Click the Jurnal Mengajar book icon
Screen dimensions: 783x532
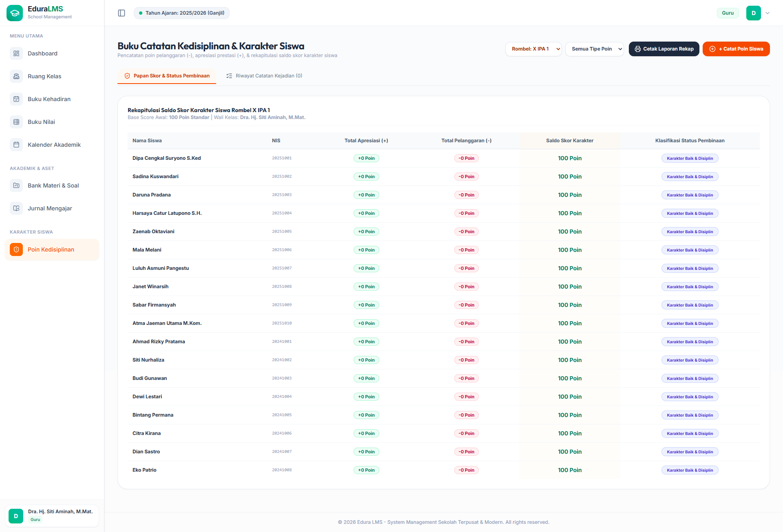click(x=16, y=208)
